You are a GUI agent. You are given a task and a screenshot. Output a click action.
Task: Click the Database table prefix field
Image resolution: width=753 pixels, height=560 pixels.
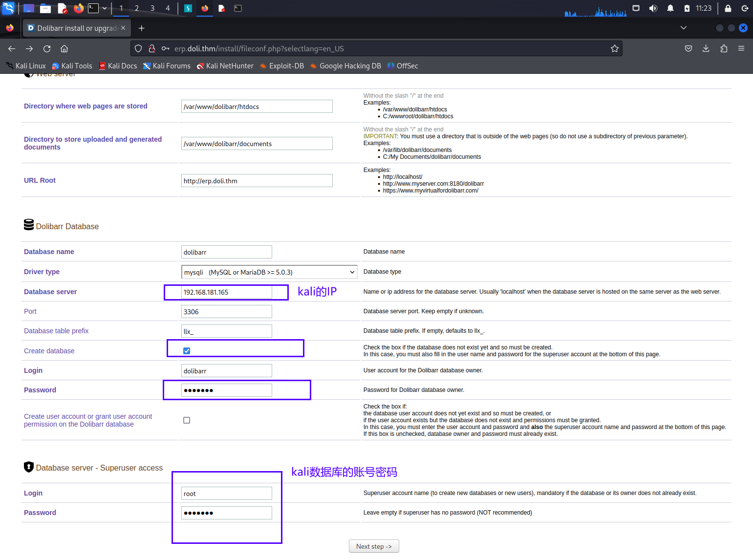tap(226, 331)
